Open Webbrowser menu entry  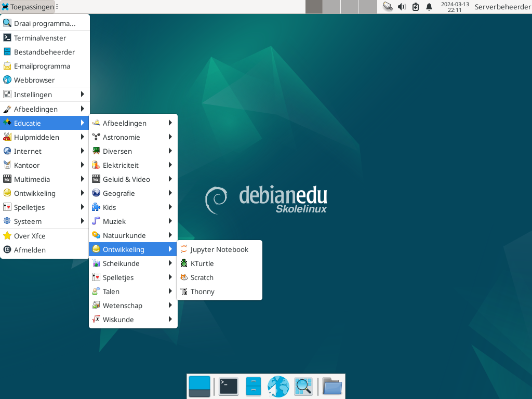point(45,80)
